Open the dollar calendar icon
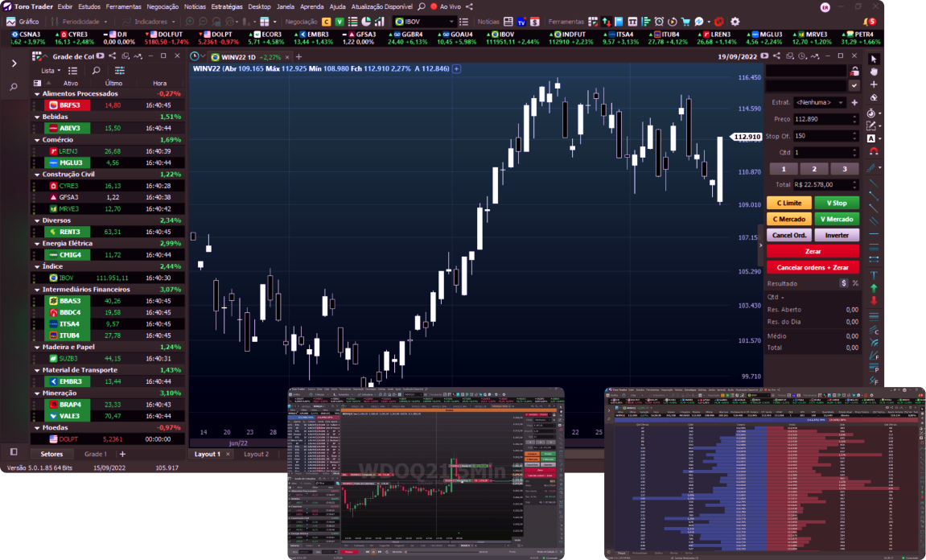This screenshot has height=560, width=926. click(x=534, y=21)
